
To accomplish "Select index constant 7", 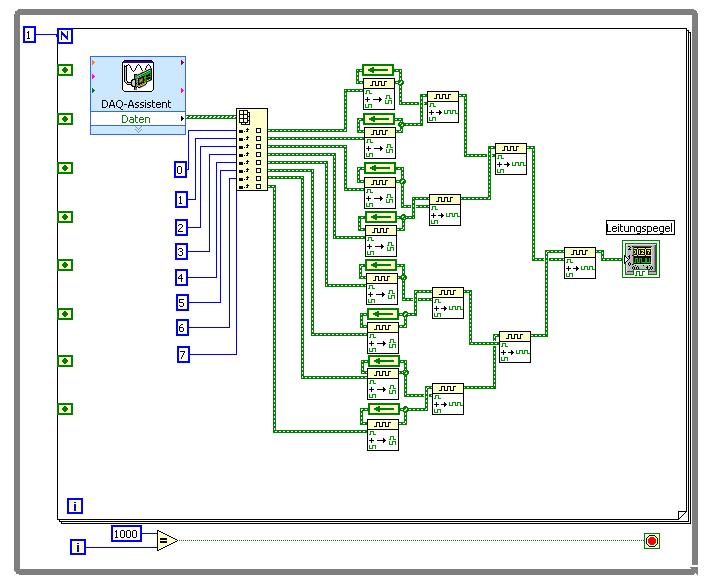I will (183, 355).
